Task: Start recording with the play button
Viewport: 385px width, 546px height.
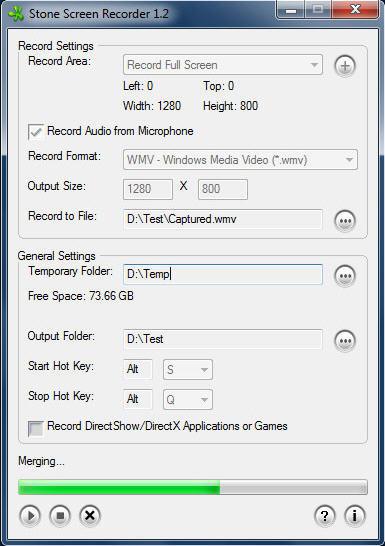Action: [30, 515]
